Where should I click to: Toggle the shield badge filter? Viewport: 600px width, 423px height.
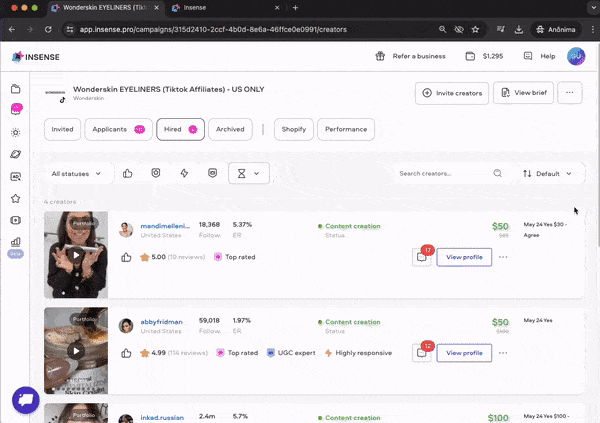click(156, 173)
